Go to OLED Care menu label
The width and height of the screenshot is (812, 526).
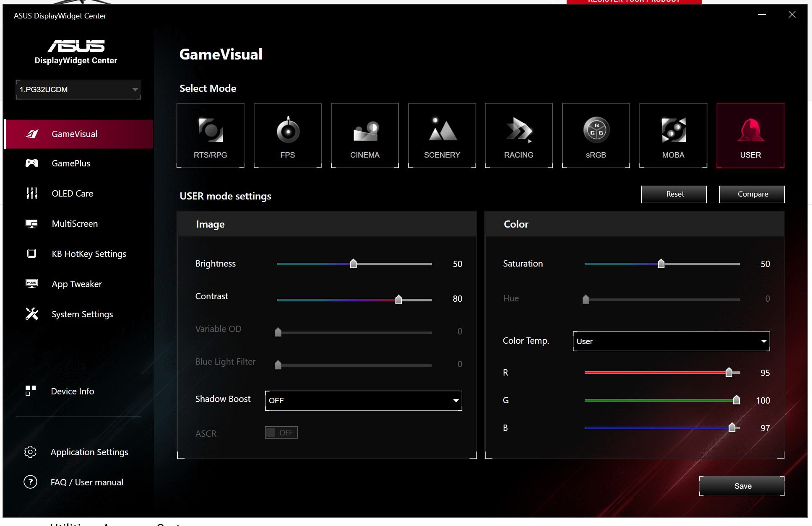click(73, 194)
